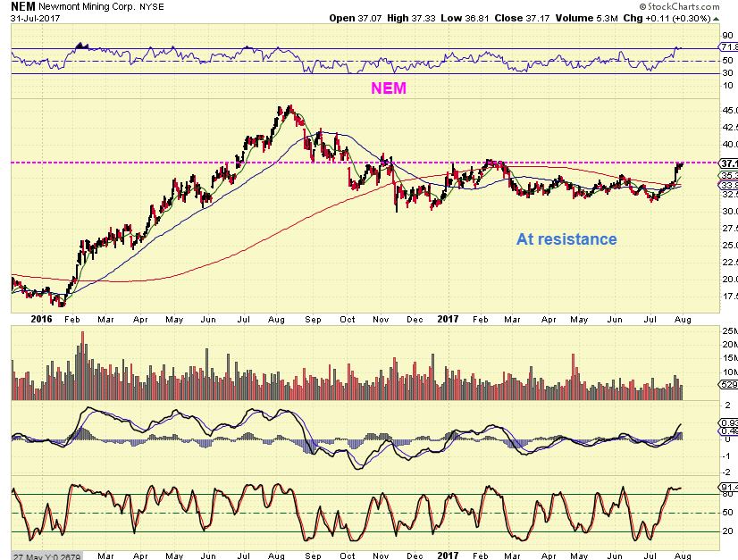Click the green up-triangle change indicator
This screenshot has width=738, height=560.
point(717,19)
